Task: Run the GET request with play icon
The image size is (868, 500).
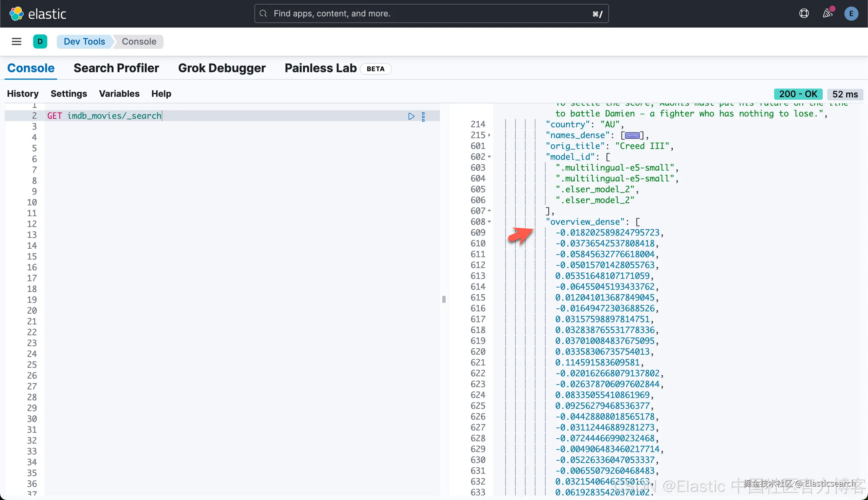Action: coord(411,116)
